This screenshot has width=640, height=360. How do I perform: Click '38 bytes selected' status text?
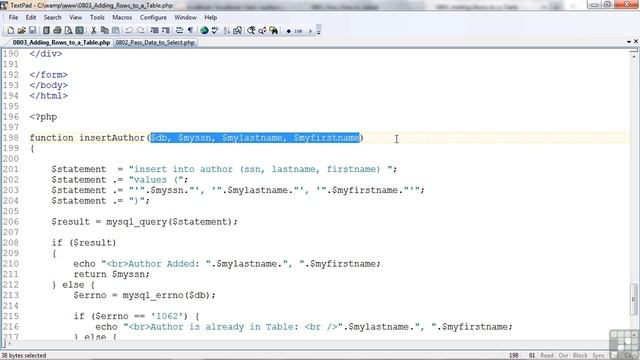[24, 356]
